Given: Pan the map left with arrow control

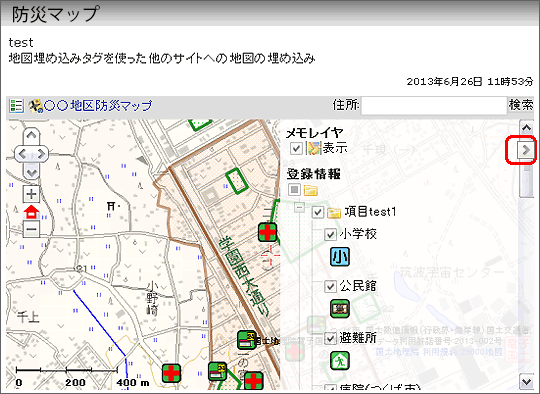Looking at the screenshot, I should click(22, 154).
